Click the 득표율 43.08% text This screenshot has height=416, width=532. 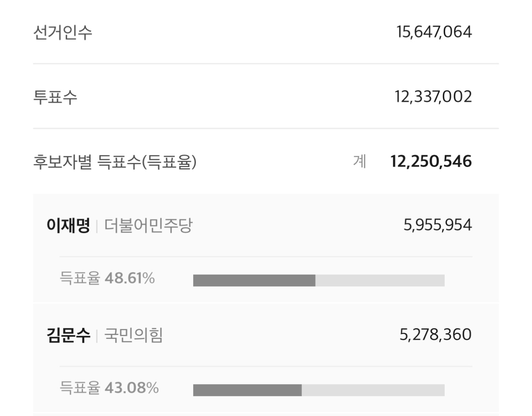pyautogui.click(x=109, y=389)
